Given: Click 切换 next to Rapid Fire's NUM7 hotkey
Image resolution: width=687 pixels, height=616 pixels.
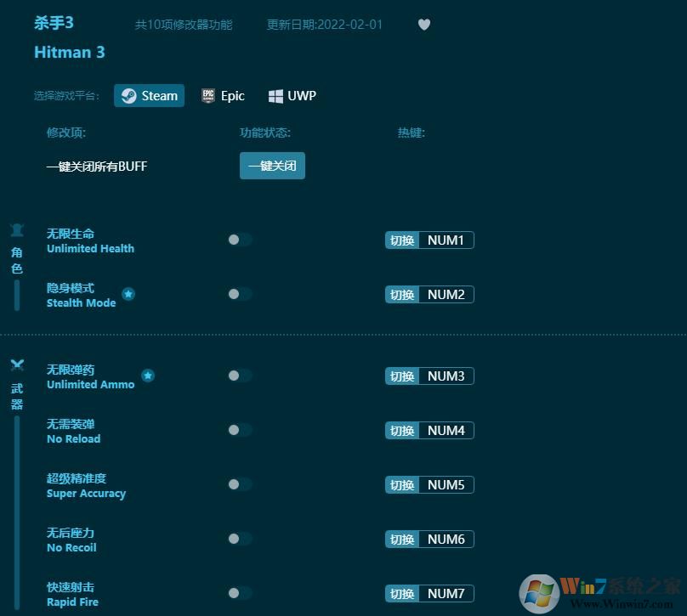Looking at the screenshot, I should [x=400, y=593].
